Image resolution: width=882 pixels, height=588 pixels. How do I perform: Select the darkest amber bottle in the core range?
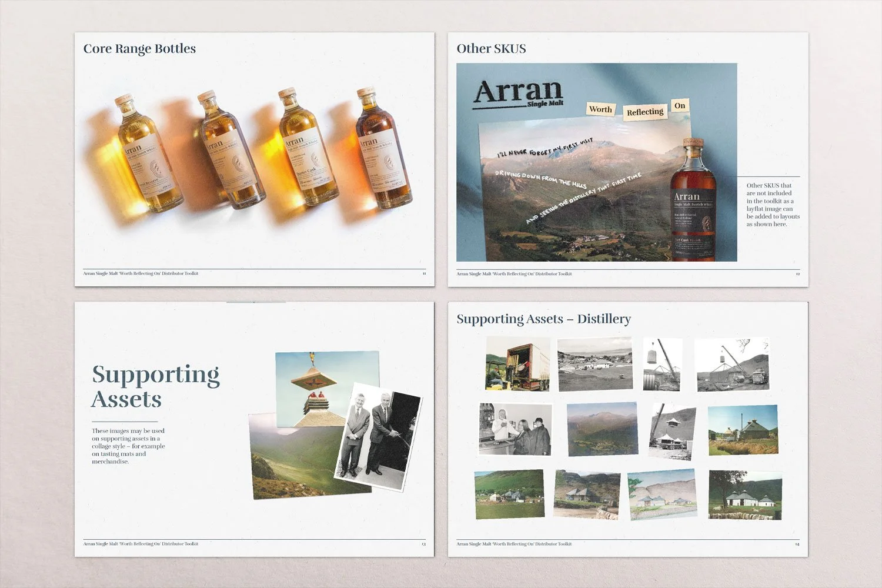tap(384, 148)
